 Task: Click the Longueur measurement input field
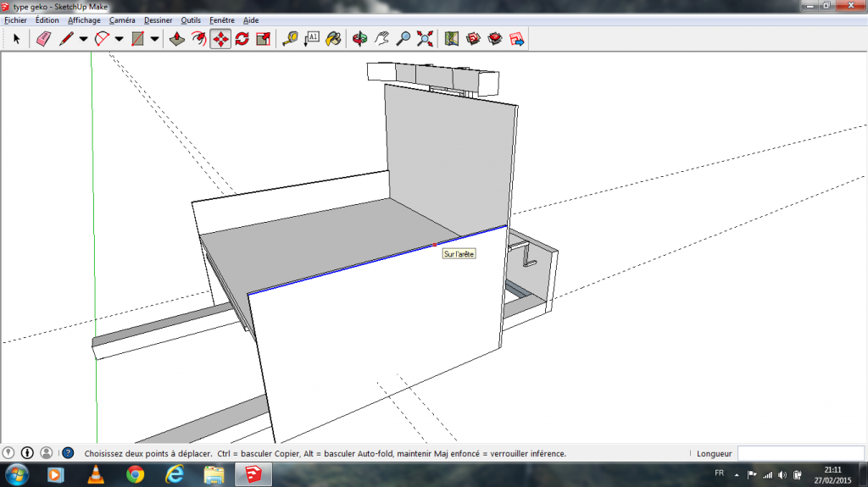(x=800, y=453)
